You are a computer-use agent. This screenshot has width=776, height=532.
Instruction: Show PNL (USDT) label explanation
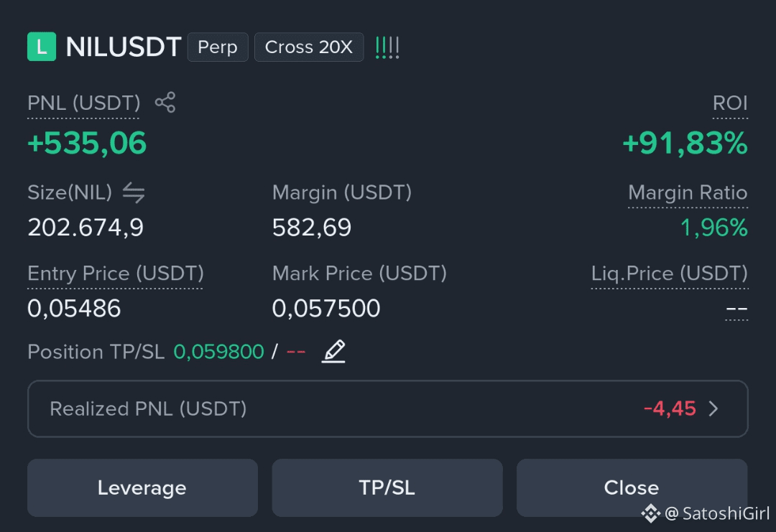[83, 103]
